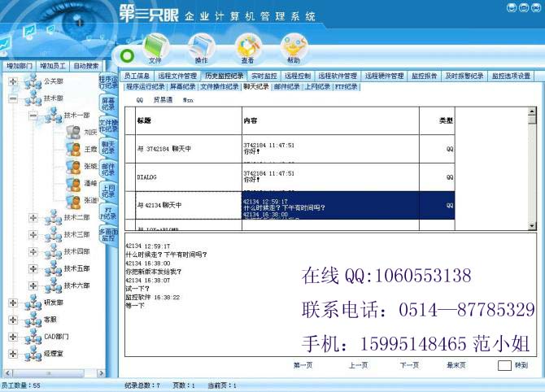Click the page number box beside 转到
This screenshot has height=392, width=545.
point(504,366)
